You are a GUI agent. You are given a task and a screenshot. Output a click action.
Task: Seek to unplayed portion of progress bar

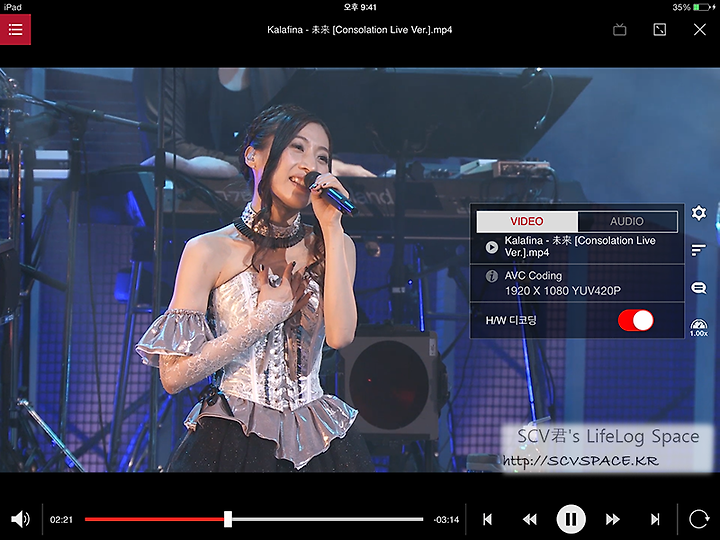pos(327,519)
